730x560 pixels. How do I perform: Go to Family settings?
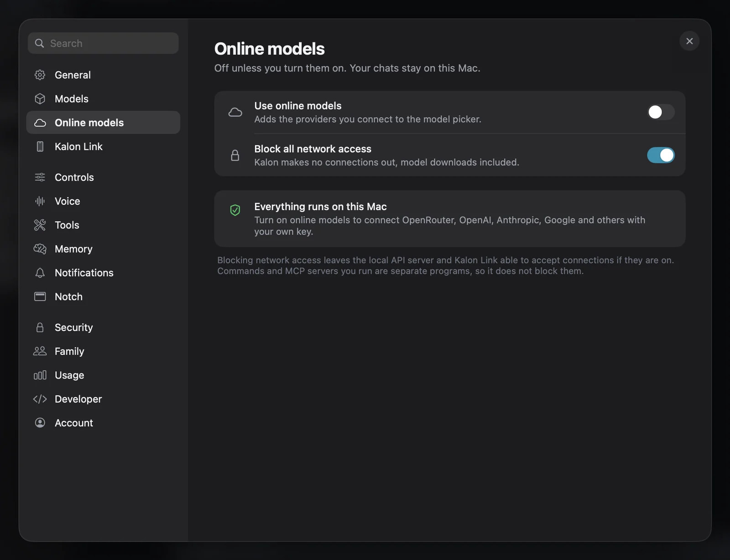pos(103,351)
